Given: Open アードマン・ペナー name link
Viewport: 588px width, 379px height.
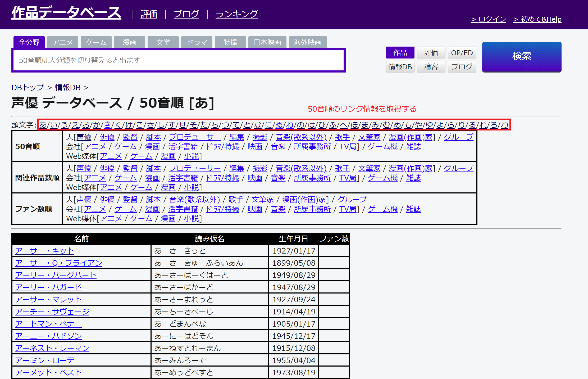Looking at the screenshot, I should (48, 324).
